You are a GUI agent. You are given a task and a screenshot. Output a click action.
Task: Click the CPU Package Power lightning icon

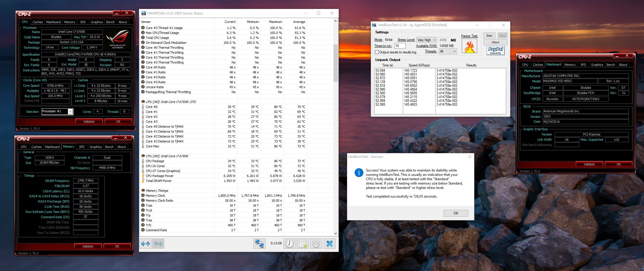[x=143, y=176]
